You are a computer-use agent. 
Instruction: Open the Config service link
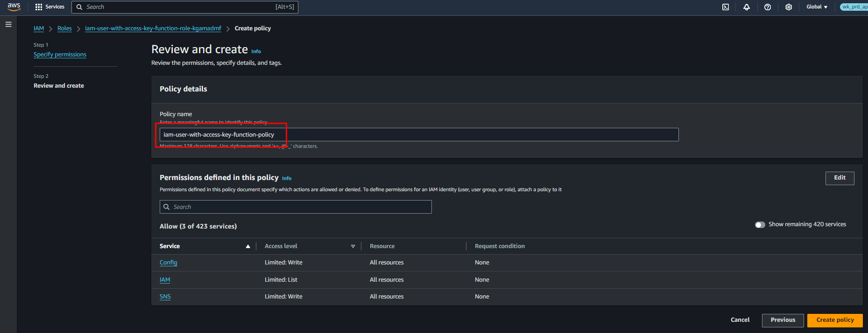pyautogui.click(x=168, y=263)
